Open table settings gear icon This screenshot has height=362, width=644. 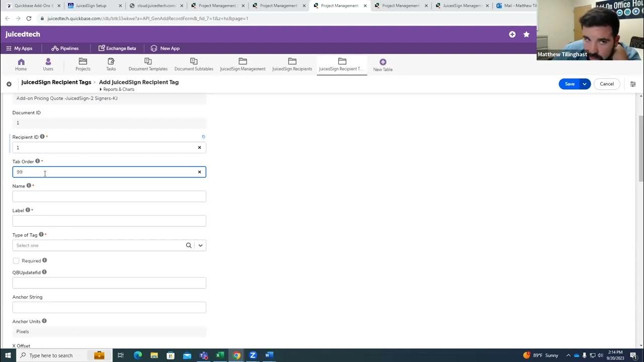click(9, 84)
